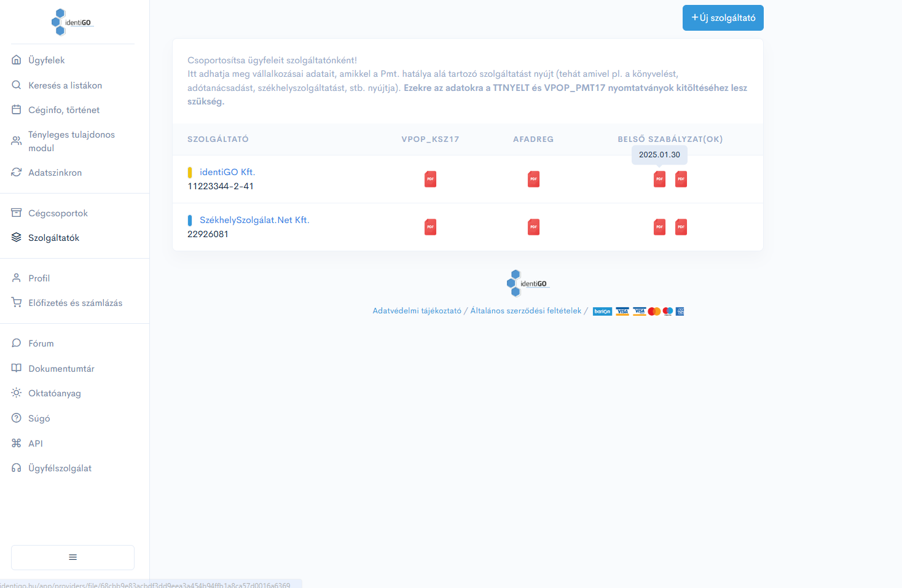Viewport: 902px width, 588px height.
Task: Open AFADREG PDF for SzékhelySzolgálat.Net Kft.
Action: 533,227
